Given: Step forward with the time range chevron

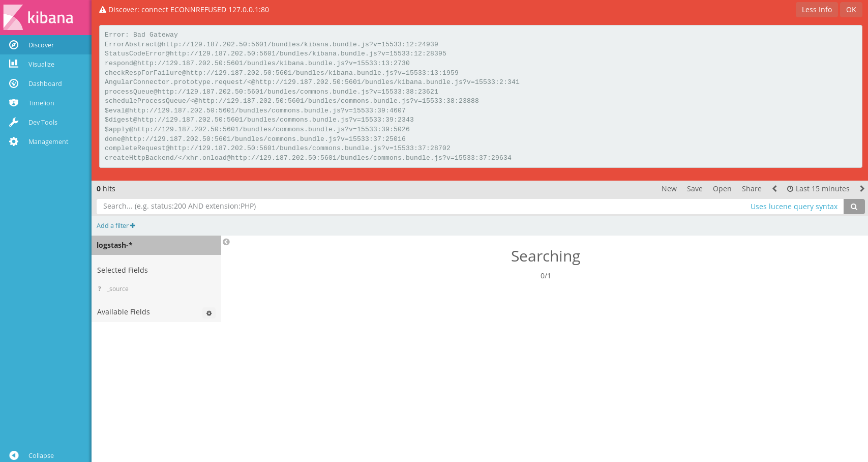Looking at the screenshot, I should coord(862,188).
